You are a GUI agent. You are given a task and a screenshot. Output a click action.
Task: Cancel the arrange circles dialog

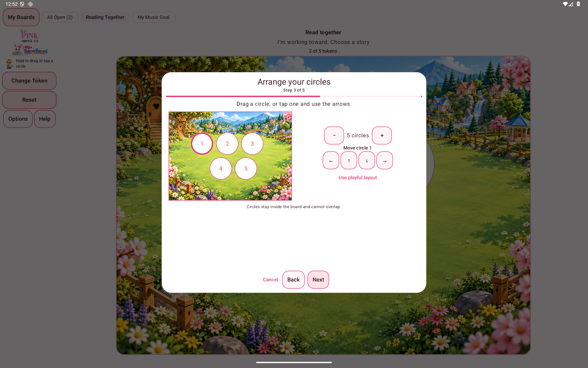coord(270,280)
